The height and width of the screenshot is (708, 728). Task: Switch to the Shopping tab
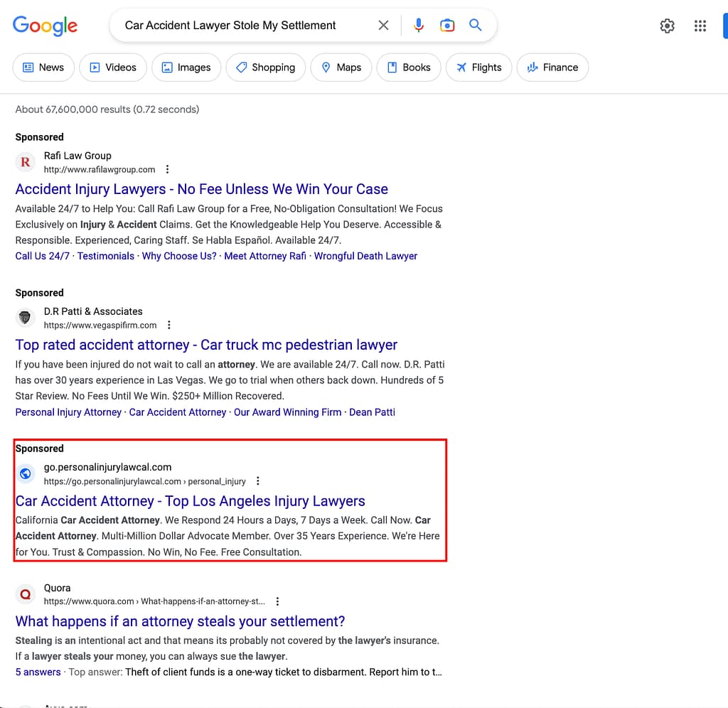(x=266, y=68)
